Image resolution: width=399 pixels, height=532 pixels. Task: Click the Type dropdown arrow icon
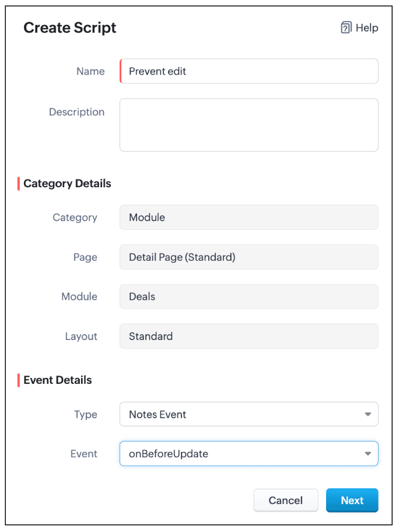point(367,415)
